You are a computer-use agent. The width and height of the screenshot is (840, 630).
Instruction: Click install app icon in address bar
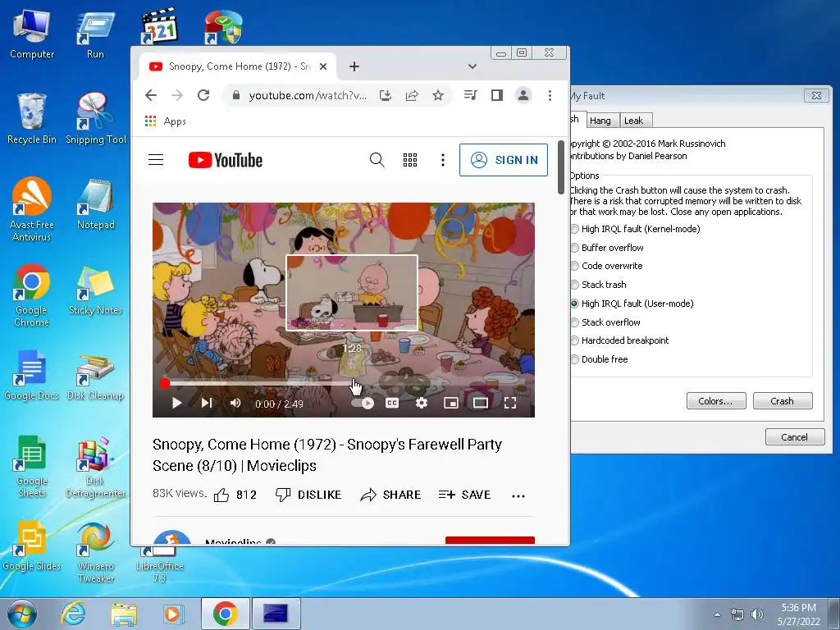[x=386, y=95]
